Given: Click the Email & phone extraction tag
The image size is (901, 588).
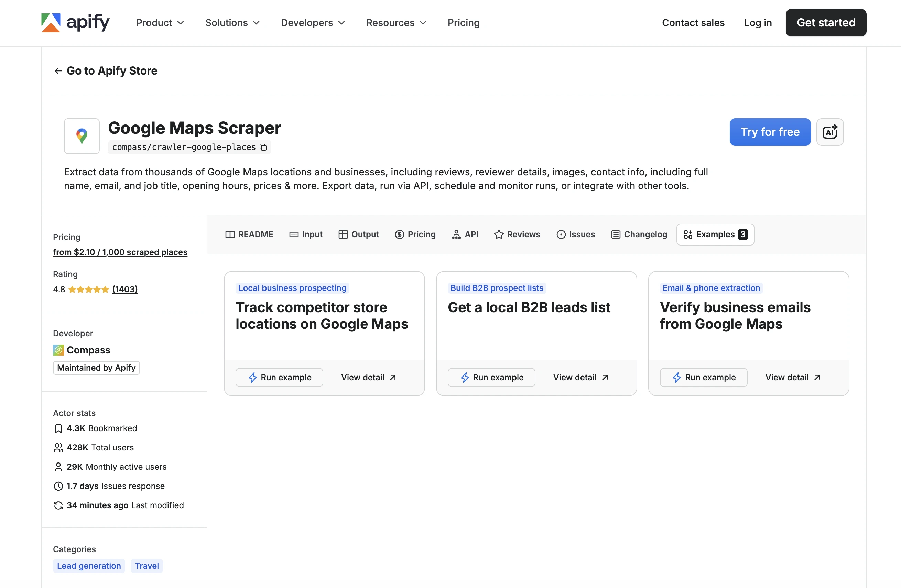Looking at the screenshot, I should click(x=711, y=288).
